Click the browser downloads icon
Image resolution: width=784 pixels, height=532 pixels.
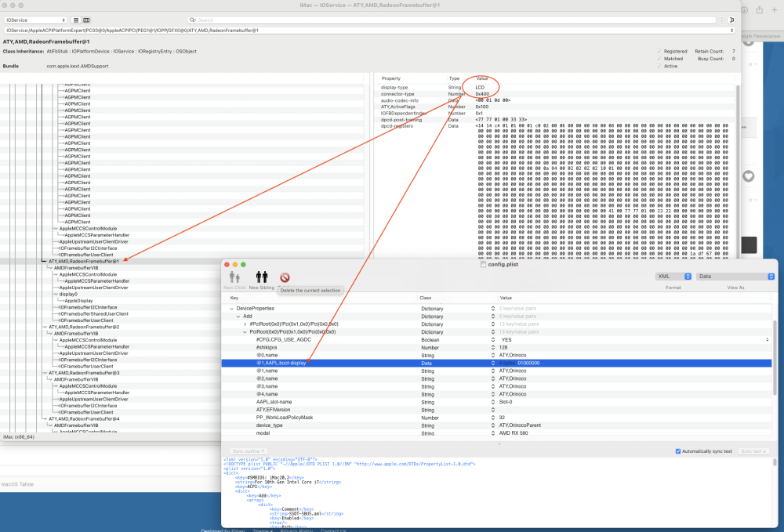[745, 10]
